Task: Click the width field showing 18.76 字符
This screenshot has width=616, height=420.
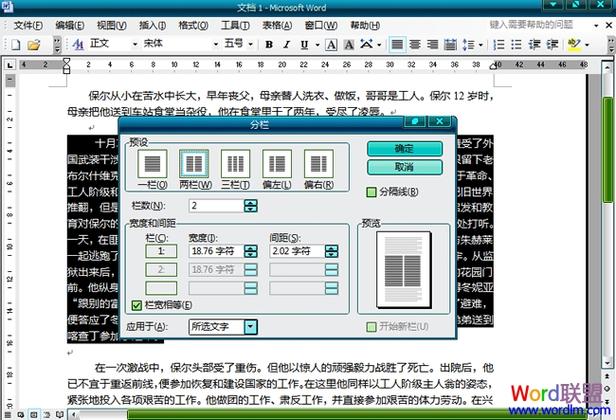Action: 216,251
